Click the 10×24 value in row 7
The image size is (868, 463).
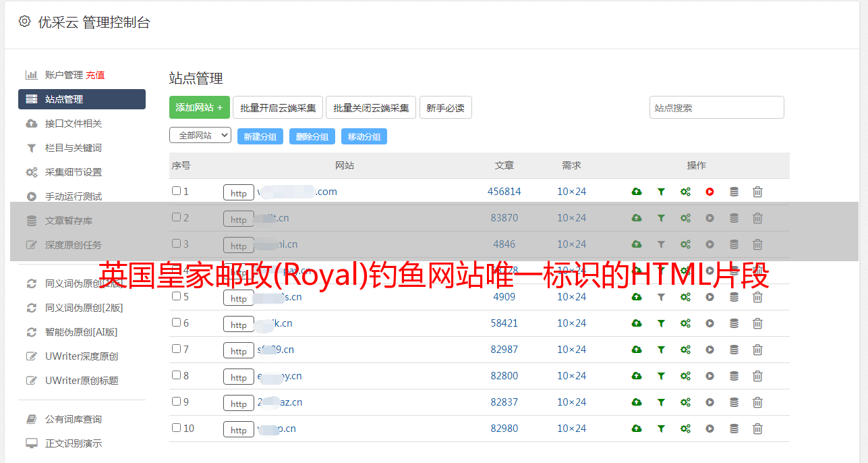(x=572, y=350)
